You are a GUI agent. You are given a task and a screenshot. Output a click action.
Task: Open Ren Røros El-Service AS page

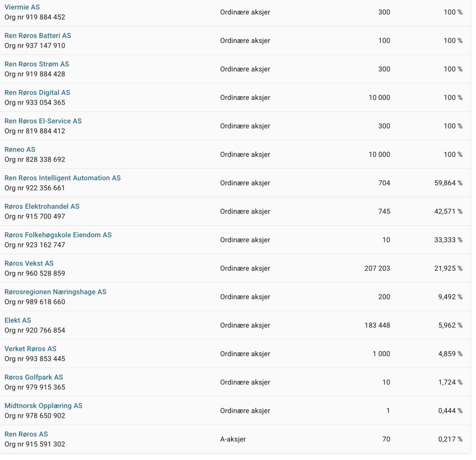[x=43, y=121]
